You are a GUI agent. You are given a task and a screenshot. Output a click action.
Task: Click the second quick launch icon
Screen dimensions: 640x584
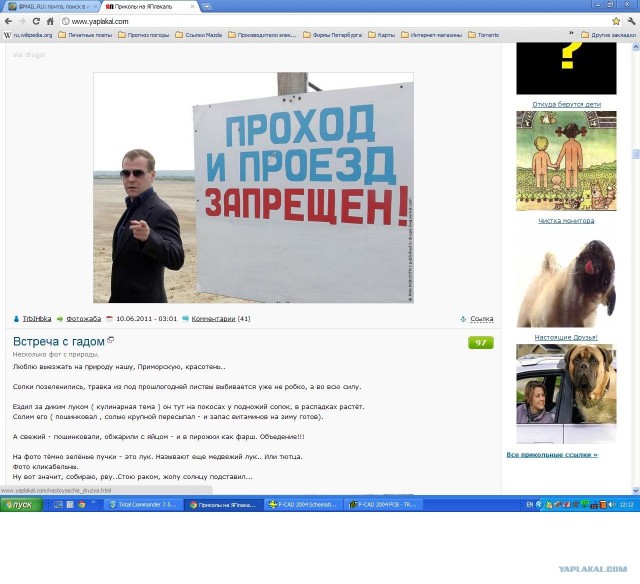tap(70, 505)
